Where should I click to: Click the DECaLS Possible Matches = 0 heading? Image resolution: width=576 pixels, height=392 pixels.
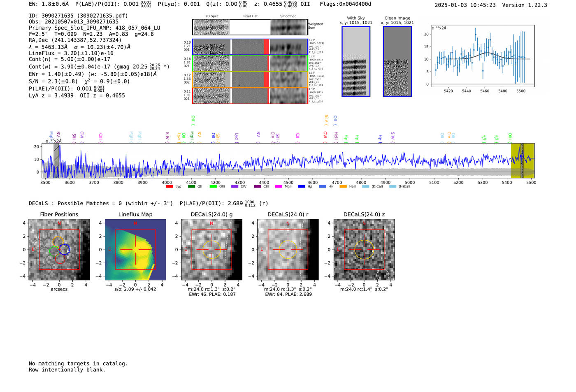(x=102, y=203)
